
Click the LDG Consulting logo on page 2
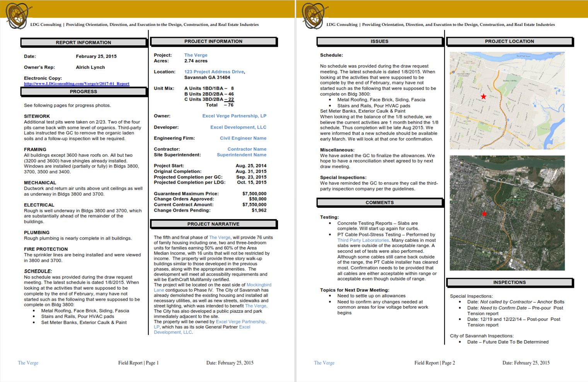point(314,15)
